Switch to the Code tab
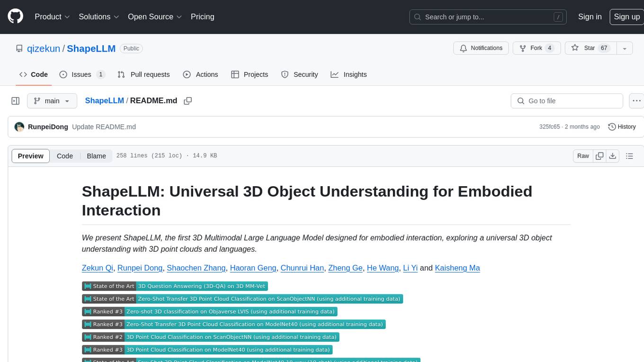The width and height of the screenshot is (644, 362). [33, 74]
